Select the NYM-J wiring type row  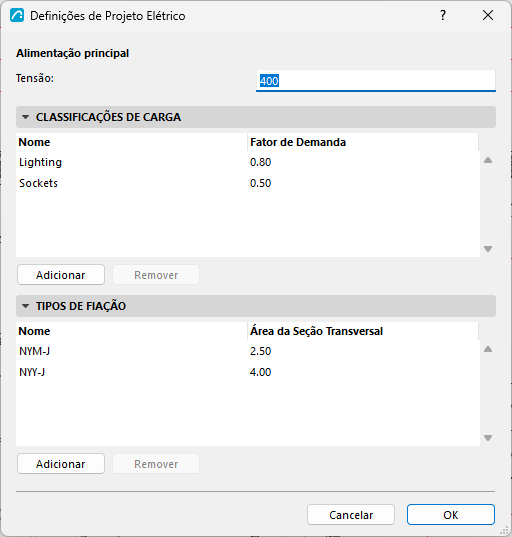(248, 351)
